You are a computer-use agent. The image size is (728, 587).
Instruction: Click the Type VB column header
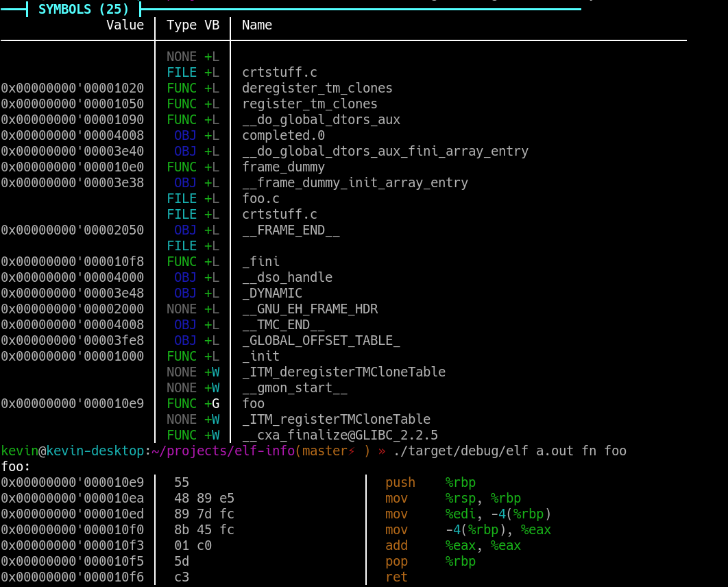(x=193, y=25)
